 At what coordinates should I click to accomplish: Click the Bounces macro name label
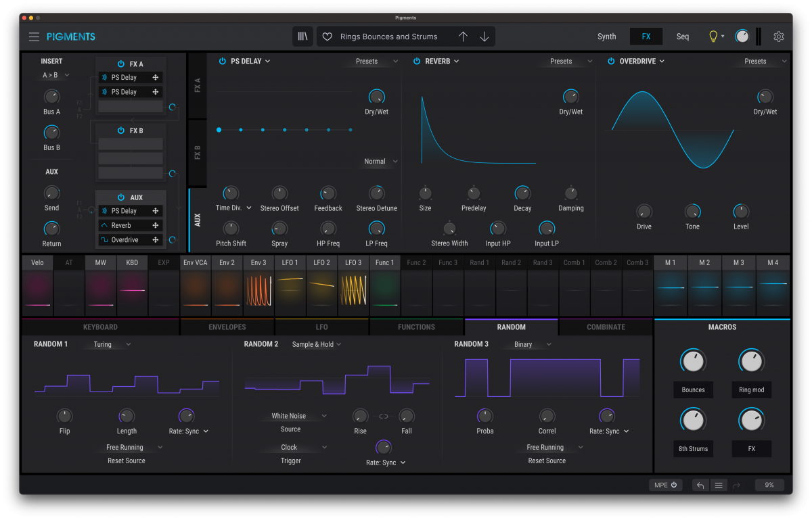(693, 390)
